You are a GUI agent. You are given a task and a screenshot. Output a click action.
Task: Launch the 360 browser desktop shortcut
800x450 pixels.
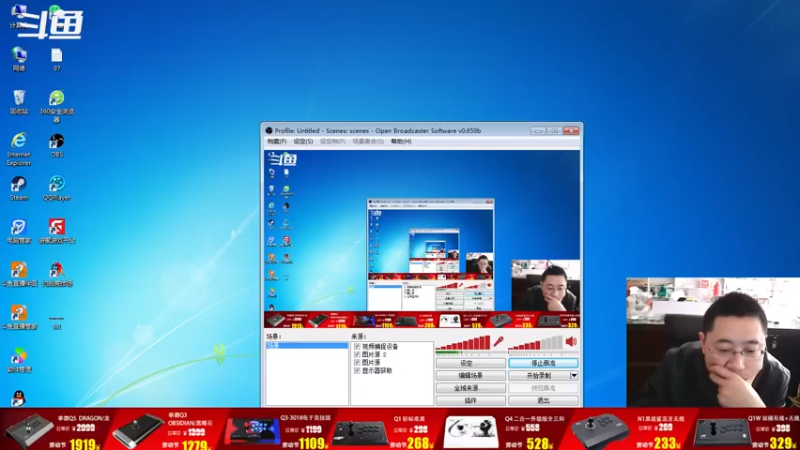coord(57,106)
